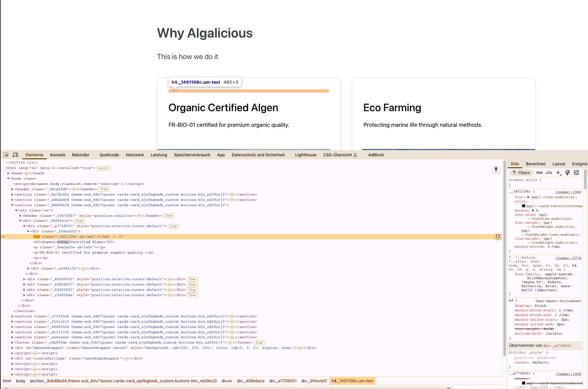The width and height of the screenshot is (588, 389).
Task: Toggle the .cls element classes panel
Action: (549, 173)
